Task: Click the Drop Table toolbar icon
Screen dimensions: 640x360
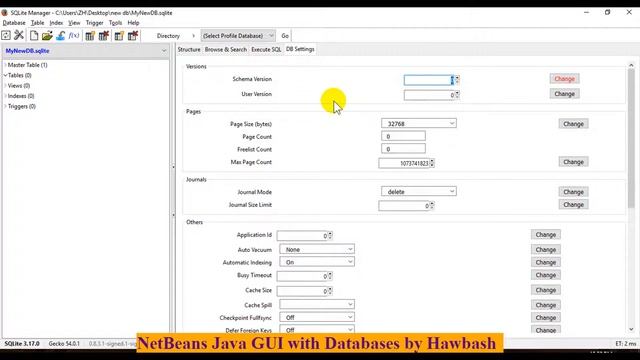Action: [104, 36]
